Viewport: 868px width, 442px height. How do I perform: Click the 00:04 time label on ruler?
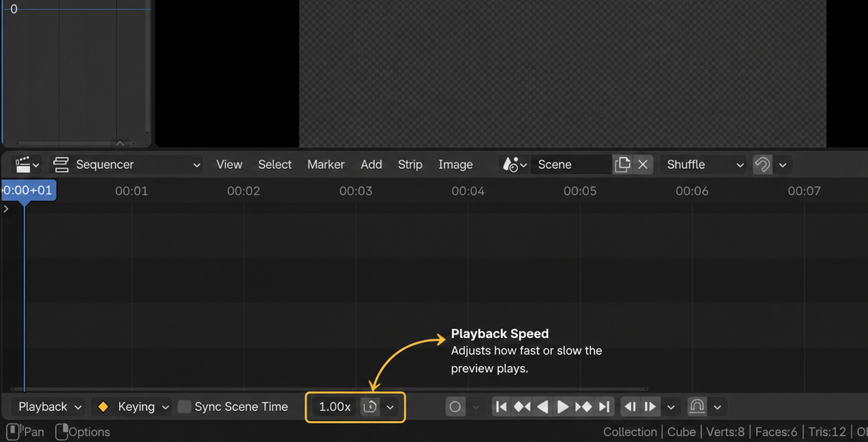pyautogui.click(x=468, y=191)
